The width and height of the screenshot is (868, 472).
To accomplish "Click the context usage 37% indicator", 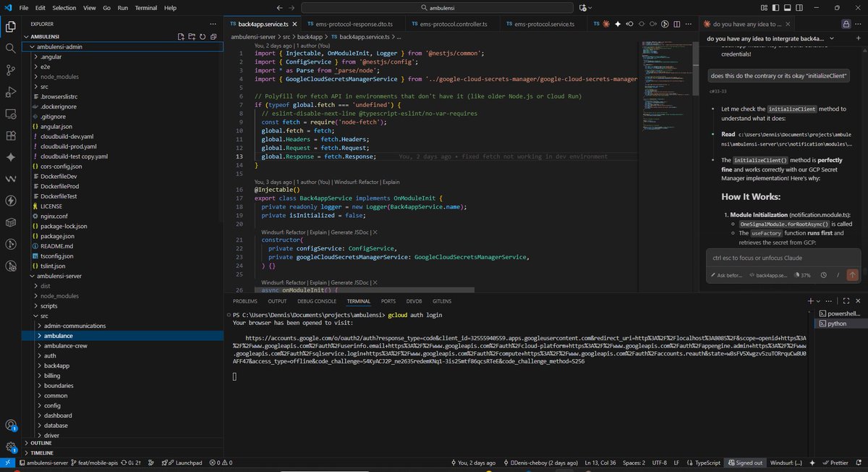I will coord(802,275).
